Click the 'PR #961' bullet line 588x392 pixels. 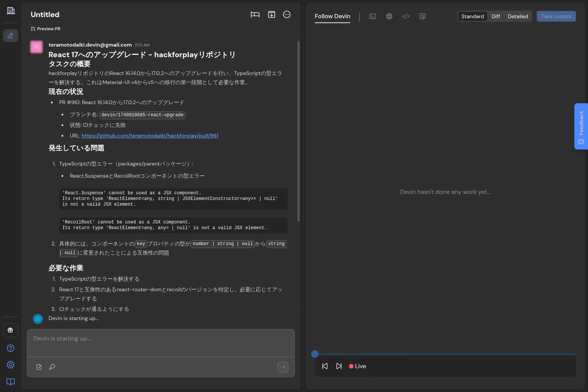(122, 102)
